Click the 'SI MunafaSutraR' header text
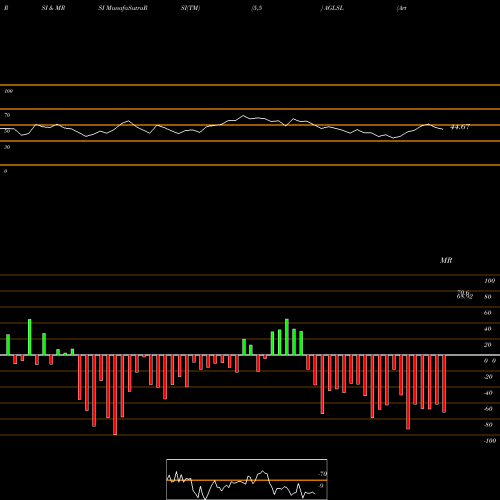500x500 pixels. [x=123, y=8]
